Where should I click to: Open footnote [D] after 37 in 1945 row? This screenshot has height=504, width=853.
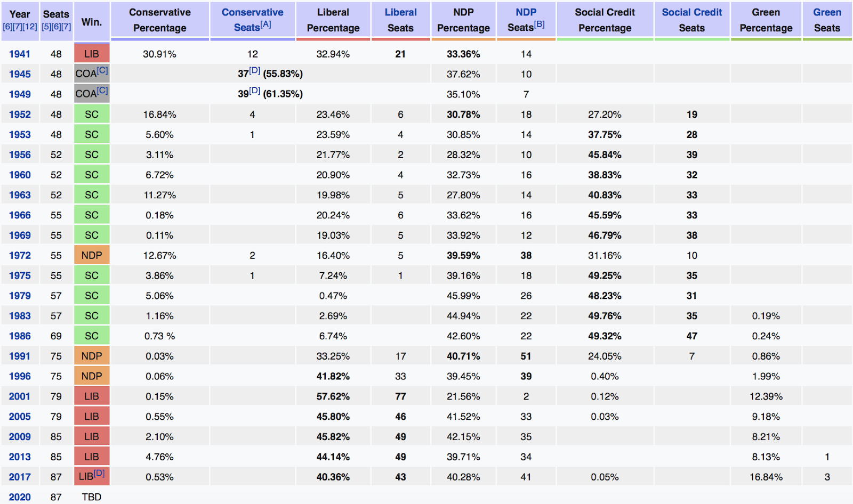(255, 71)
